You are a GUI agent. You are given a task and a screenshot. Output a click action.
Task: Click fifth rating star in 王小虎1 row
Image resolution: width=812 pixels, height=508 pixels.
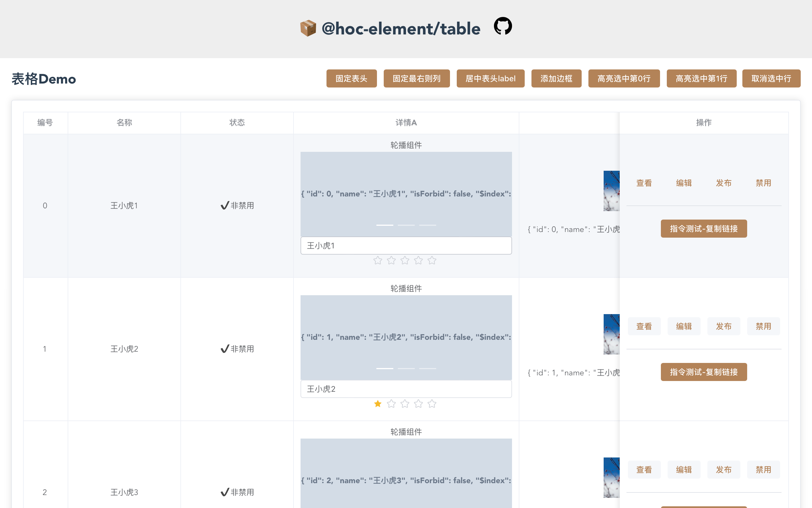pyautogui.click(x=432, y=260)
